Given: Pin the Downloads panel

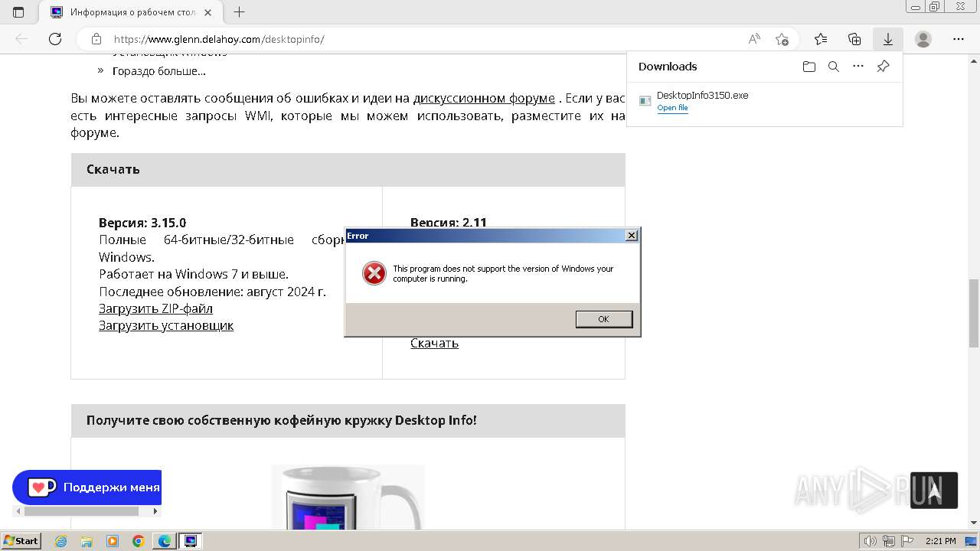Looking at the screenshot, I should pos(883,67).
